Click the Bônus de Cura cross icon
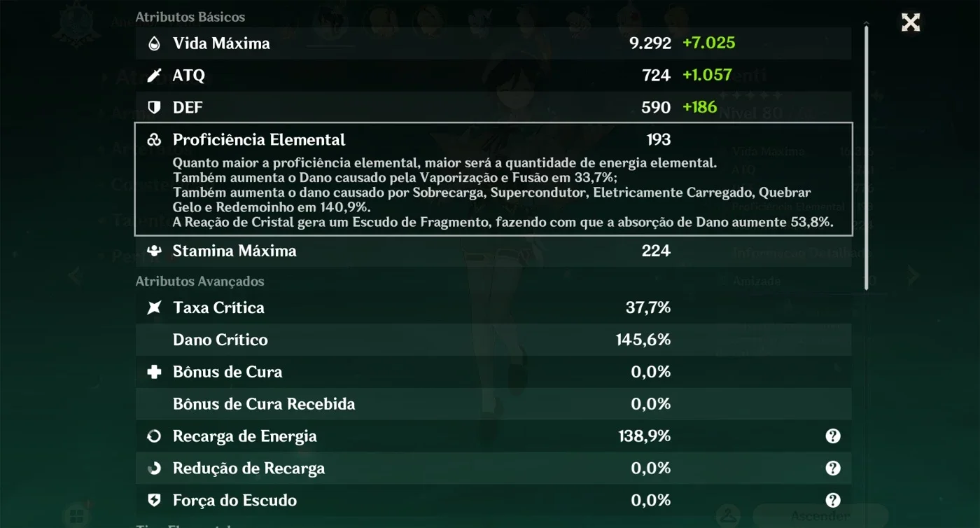Viewport: 980px width, 528px height. pos(154,372)
